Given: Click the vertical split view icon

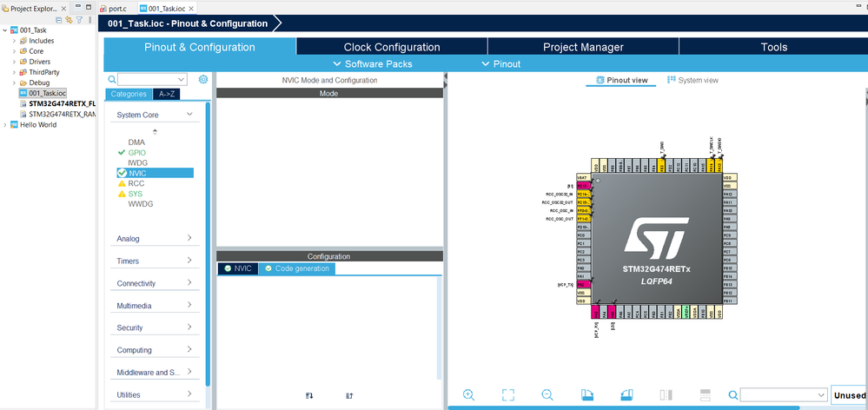Looking at the screenshot, I should point(666,394).
